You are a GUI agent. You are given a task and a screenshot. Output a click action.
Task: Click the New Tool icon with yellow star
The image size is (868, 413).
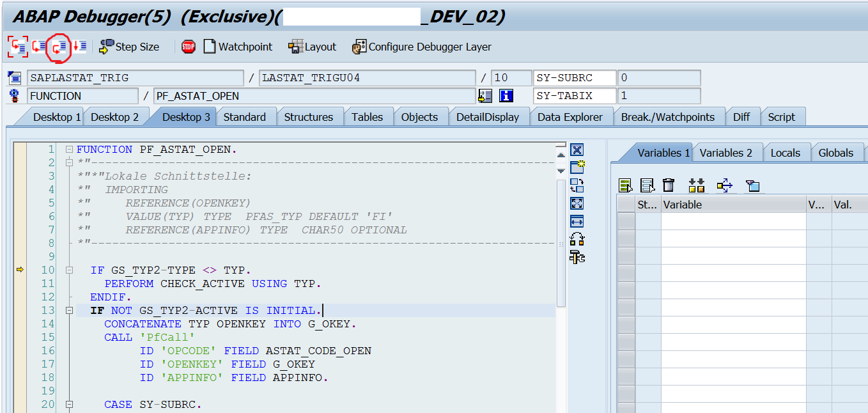coord(577,168)
